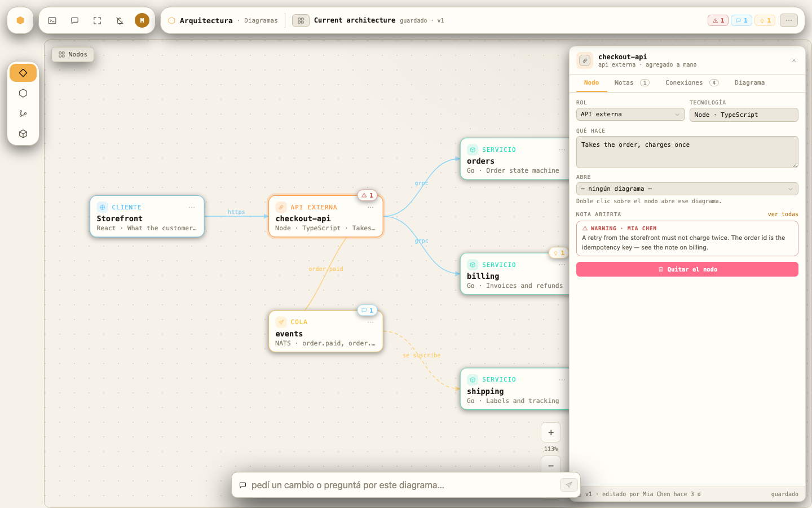The width and height of the screenshot is (812, 508).
Task: Click the comment badge on events node
Action: 367,310
